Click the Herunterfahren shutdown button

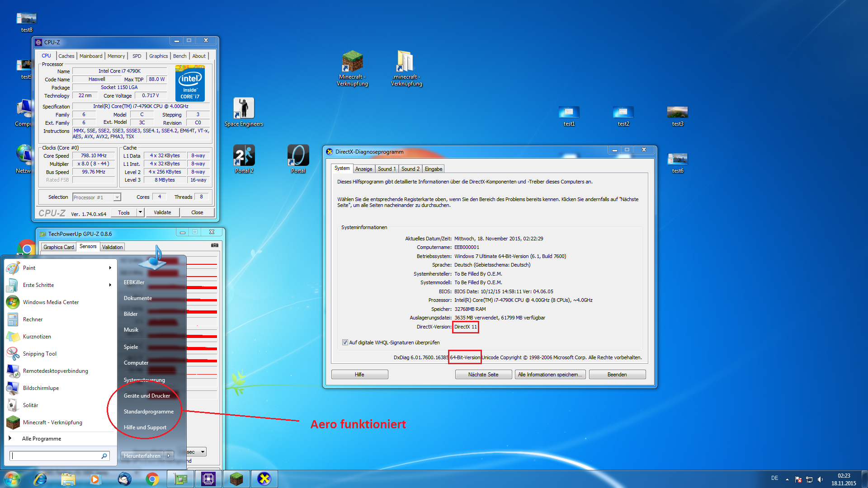click(142, 456)
